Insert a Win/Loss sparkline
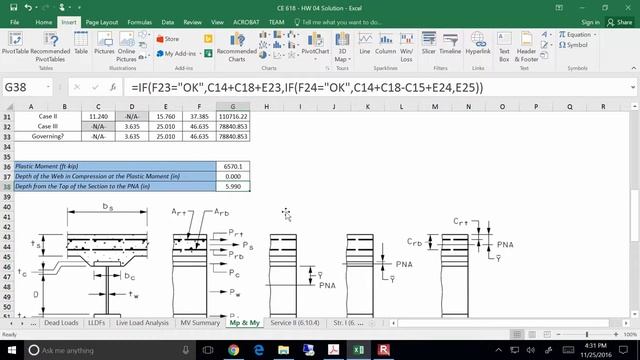 tap(407, 47)
